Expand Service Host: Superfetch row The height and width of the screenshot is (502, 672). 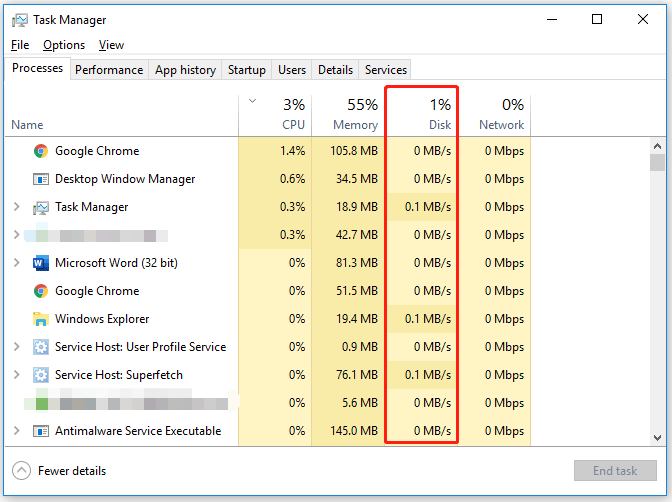tap(17, 374)
